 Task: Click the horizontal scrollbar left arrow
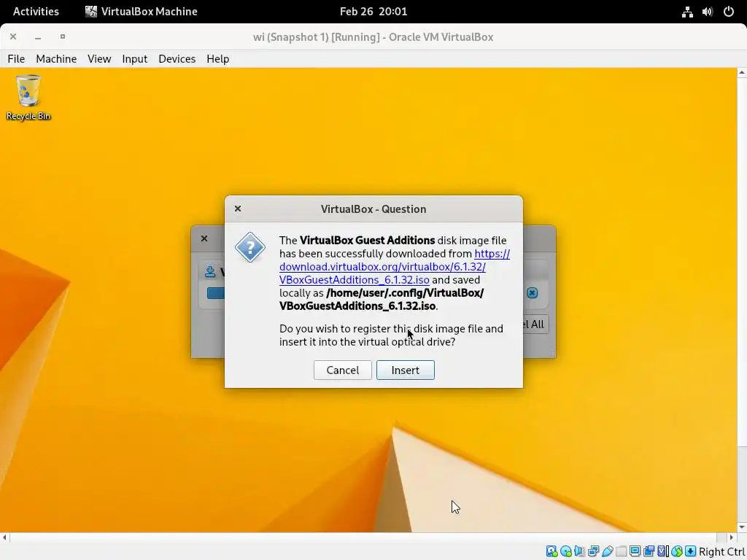click(4, 537)
